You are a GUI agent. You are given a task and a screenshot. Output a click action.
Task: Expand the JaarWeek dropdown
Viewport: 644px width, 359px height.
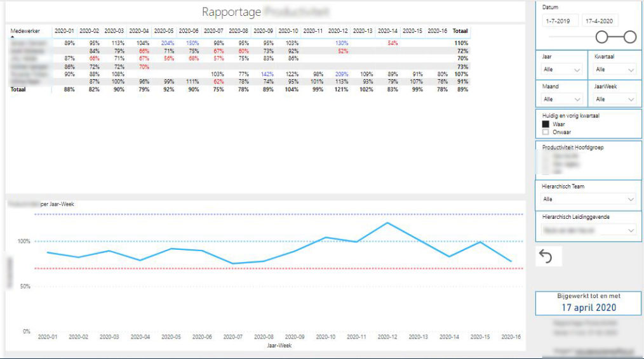[614, 100]
